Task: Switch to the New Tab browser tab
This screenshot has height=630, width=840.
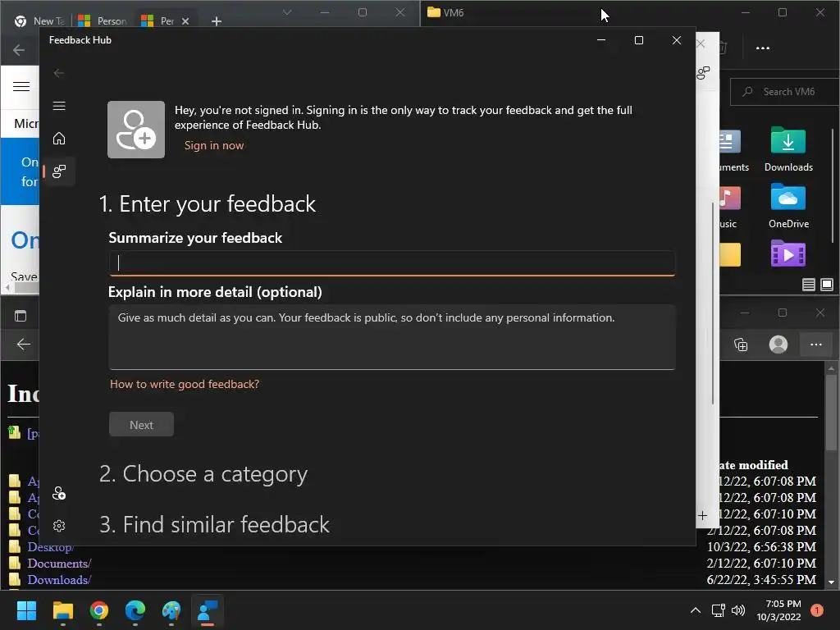Action: click(x=41, y=21)
